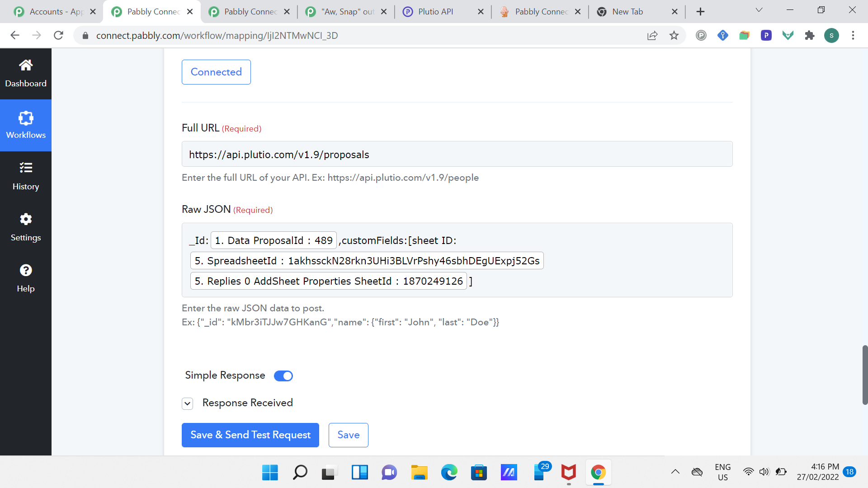
Task: Click the Connected button
Action: click(216, 72)
